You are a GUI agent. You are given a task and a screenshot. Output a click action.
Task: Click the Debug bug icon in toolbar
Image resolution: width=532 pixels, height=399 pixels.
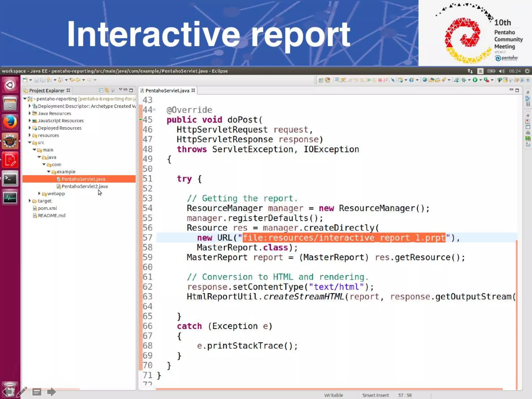(464, 80)
